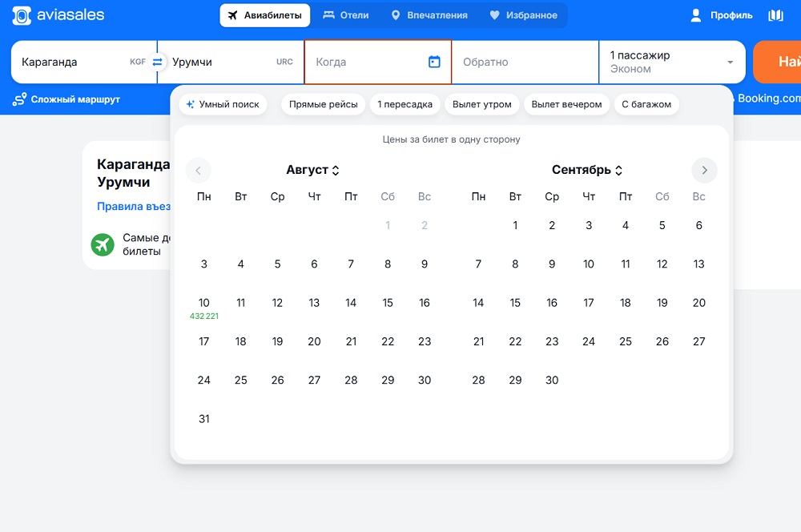
Task: Select August 10 with price 432 221
Action: [x=203, y=308]
